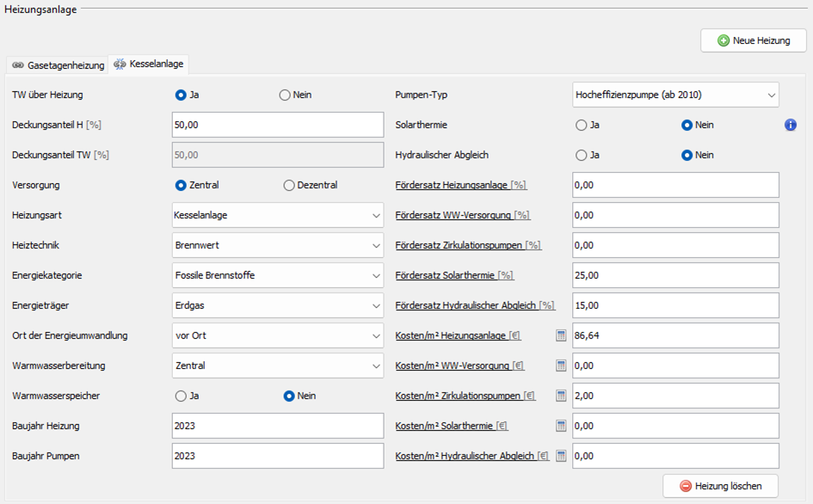
Task: Select Ja for Hydraulischer Abgleich
Action: click(x=582, y=155)
